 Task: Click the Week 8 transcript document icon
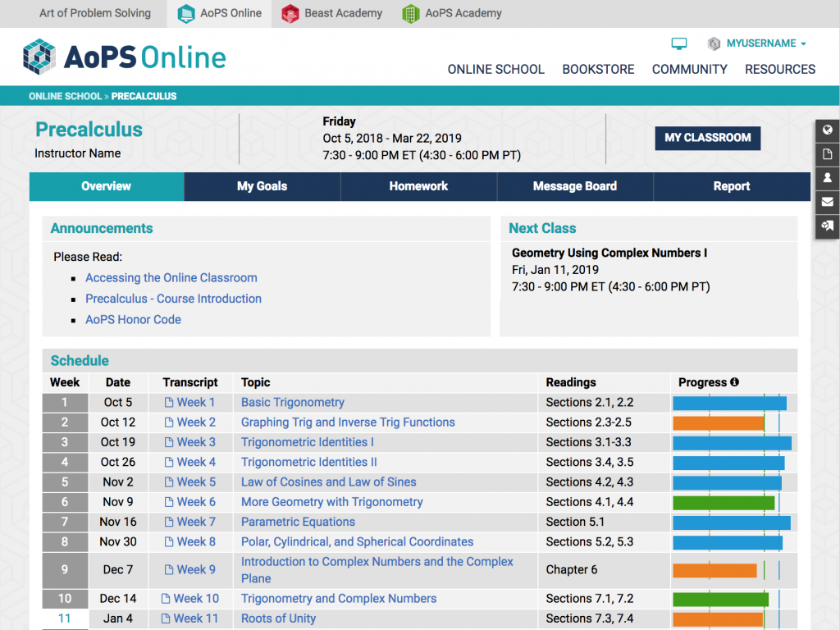click(169, 541)
